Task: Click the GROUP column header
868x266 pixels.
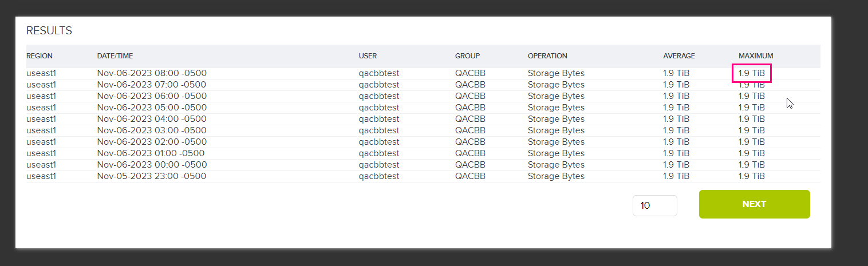Action: 467,56
